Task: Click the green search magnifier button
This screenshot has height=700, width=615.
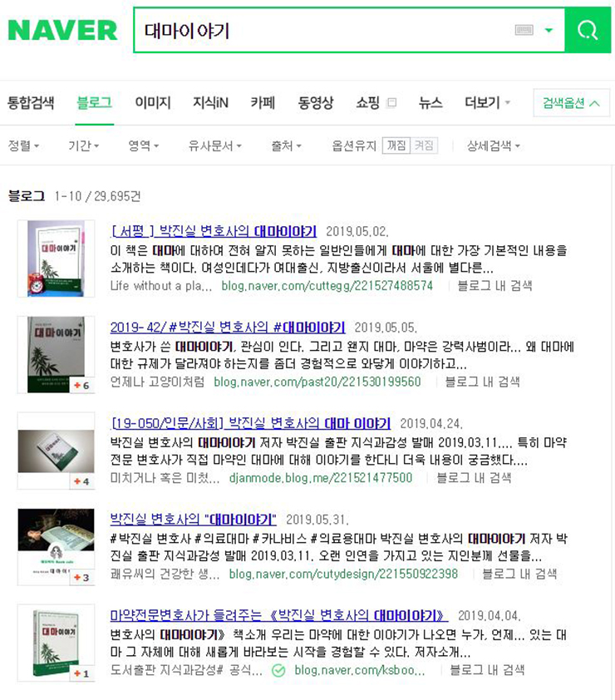Action: click(x=588, y=31)
